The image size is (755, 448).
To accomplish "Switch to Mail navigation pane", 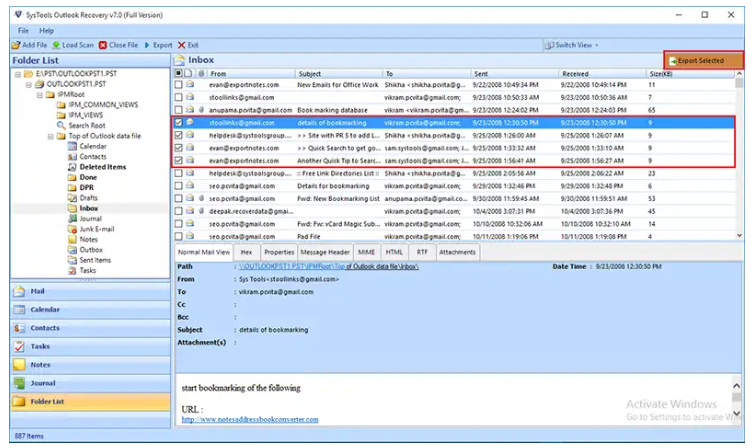I will tap(91, 291).
